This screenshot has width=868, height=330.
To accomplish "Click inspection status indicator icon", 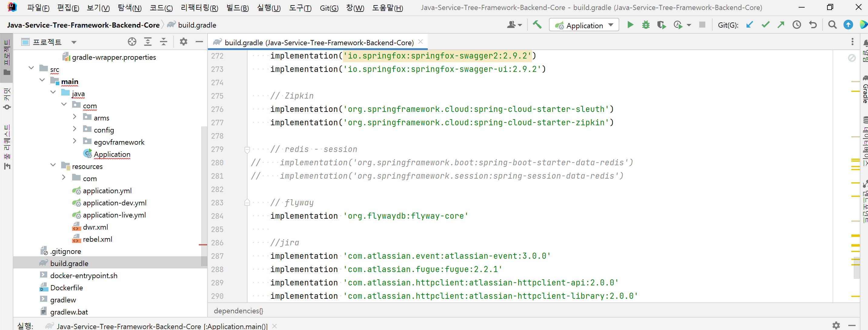I will click(852, 58).
